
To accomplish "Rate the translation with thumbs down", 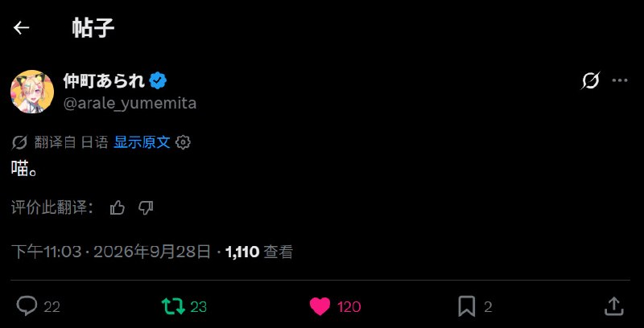I will [x=146, y=208].
